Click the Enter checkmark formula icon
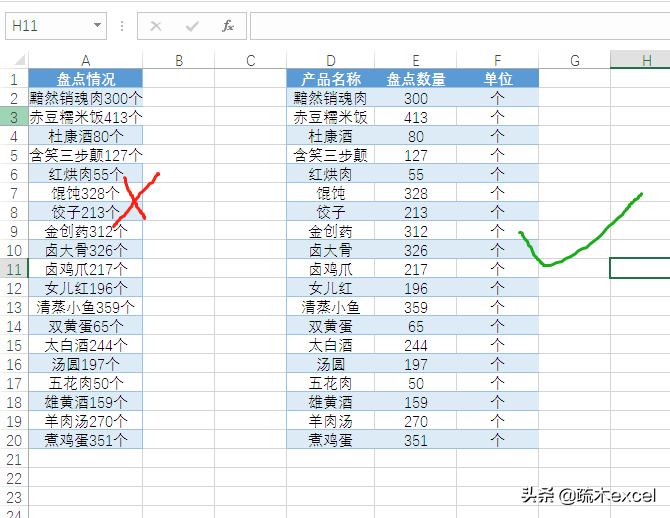This screenshot has width=670, height=518. point(192,26)
